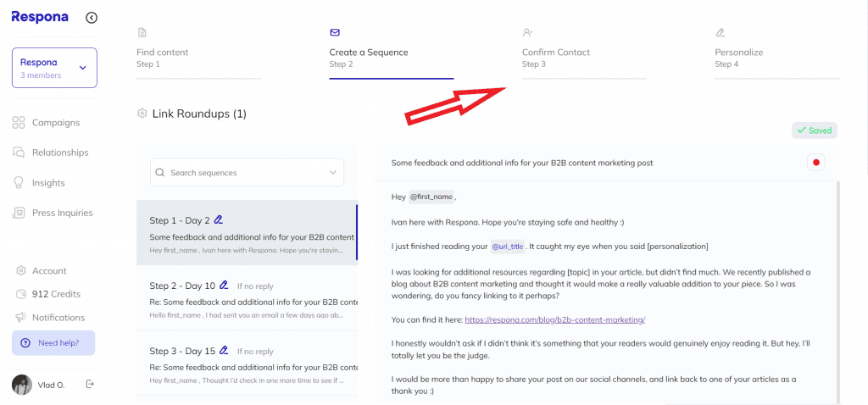Click the Respona logo
The height and width of the screenshot is (405, 868).
(x=40, y=17)
